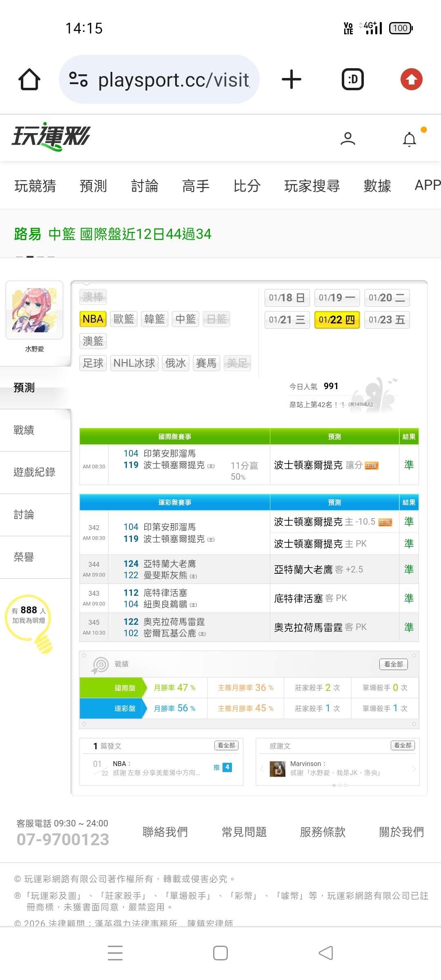Open 玩競猜 navigation menu

35,186
